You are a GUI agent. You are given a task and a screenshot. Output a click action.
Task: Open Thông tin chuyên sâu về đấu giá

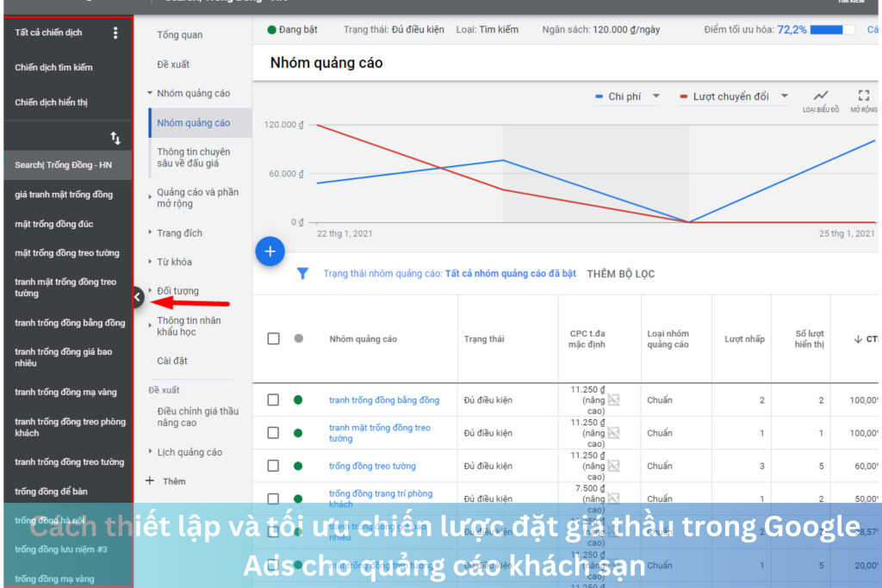tap(194, 158)
